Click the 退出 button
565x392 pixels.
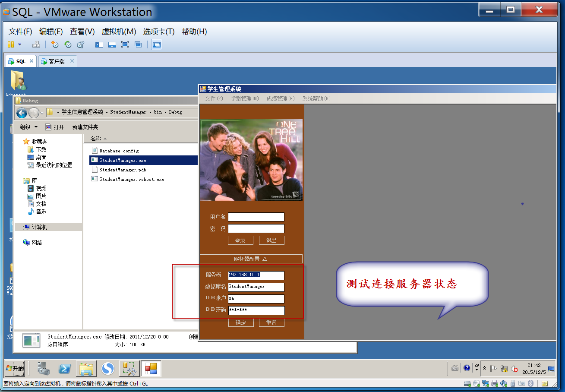(271, 240)
